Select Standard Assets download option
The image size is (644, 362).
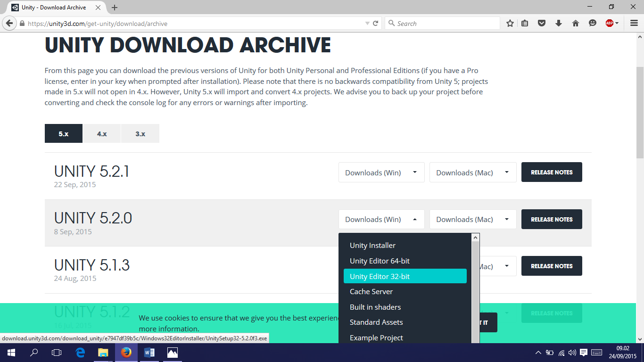coord(405,322)
